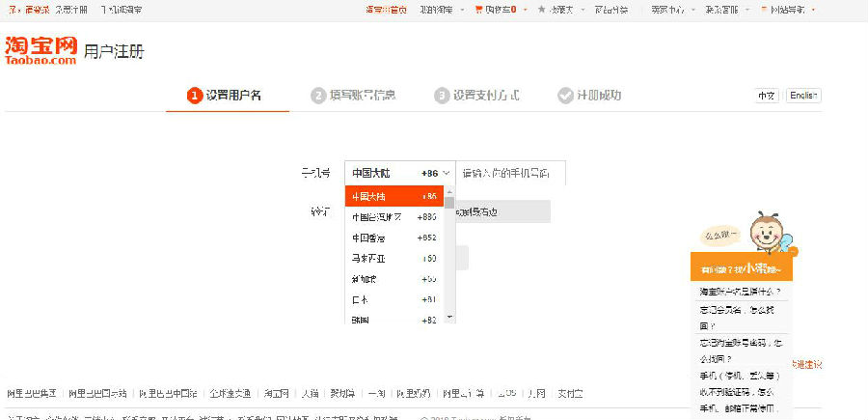Click the step 3 number circle icon
This screenshot has height=420, width=868.
click(441, 96)
